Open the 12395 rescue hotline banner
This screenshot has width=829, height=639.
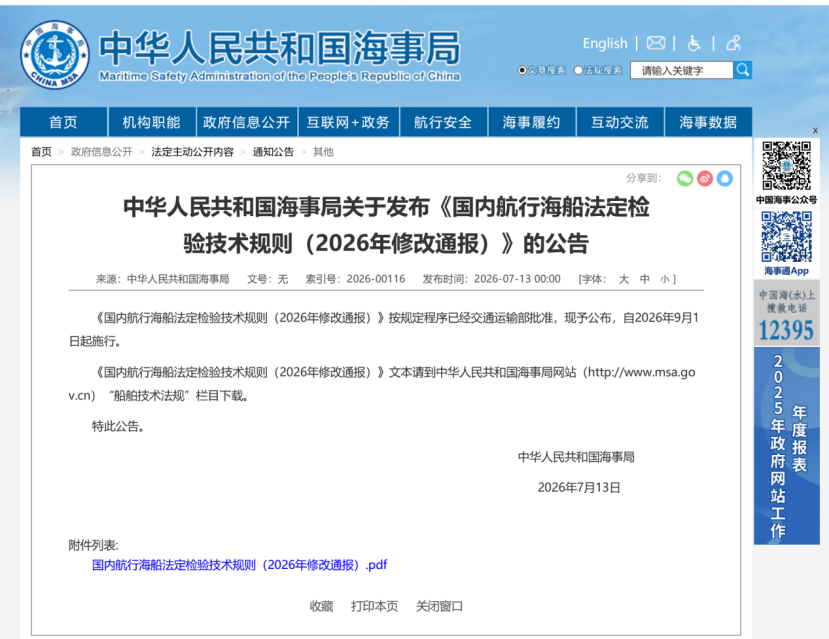(x=787, y=313)
